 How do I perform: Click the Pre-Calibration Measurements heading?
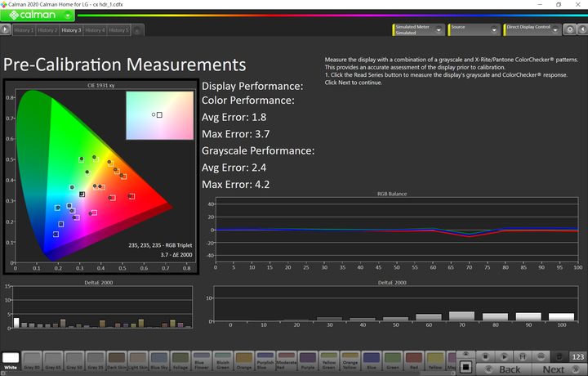[x=124, y=65]
